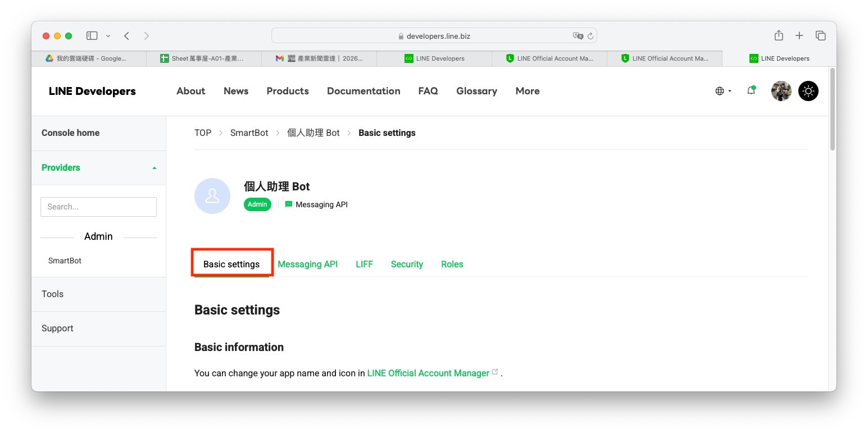The width and height of the screenshot is (868, 433).
Task: Click the provider Search input field
Action: pyautogui.click(x=98, y=207)
